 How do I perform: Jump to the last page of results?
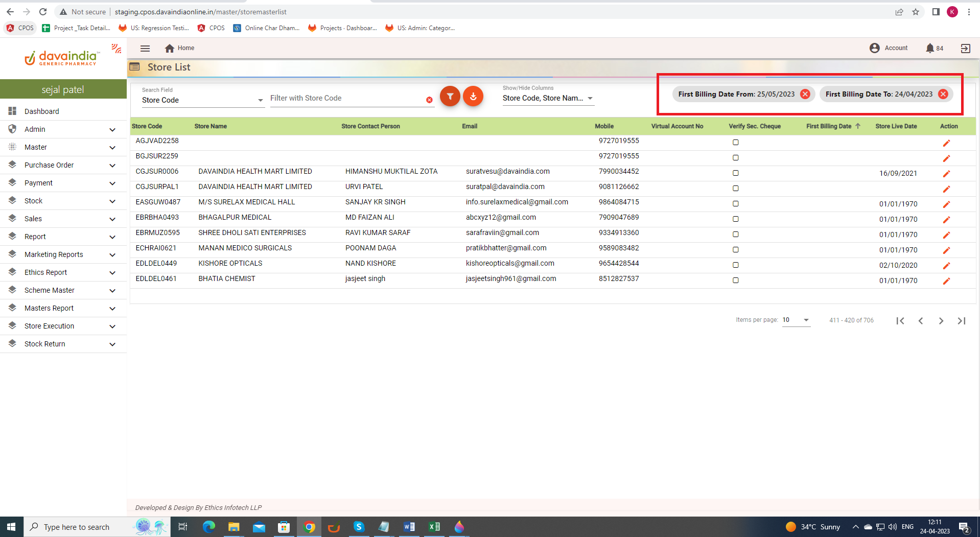coord(961,321)
